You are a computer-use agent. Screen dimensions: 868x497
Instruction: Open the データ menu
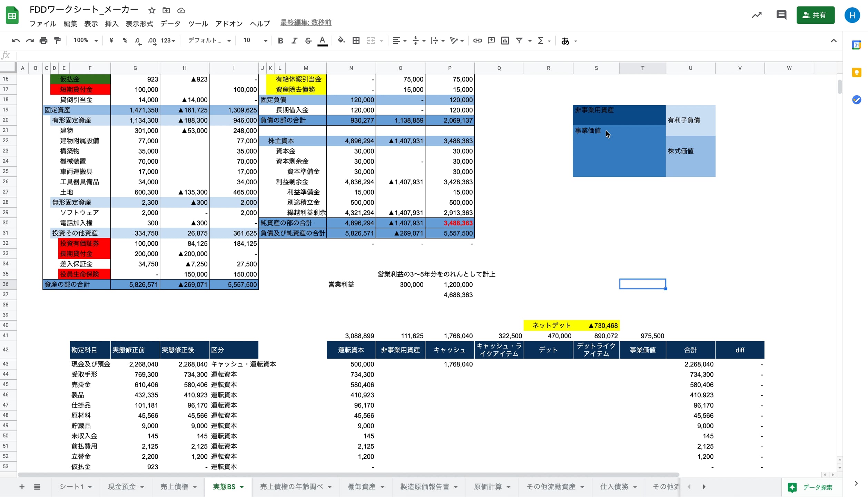pyautogui.click(x=170, y=23)
